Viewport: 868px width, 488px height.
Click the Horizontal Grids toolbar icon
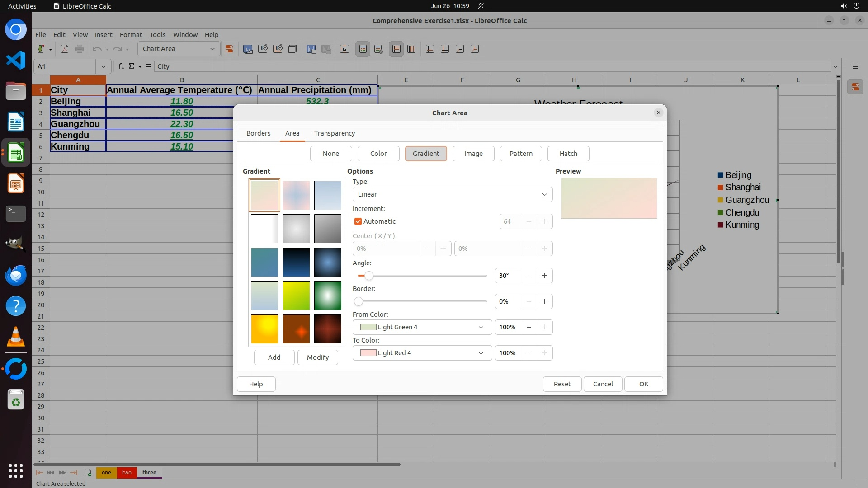click(x=396, y=49)
